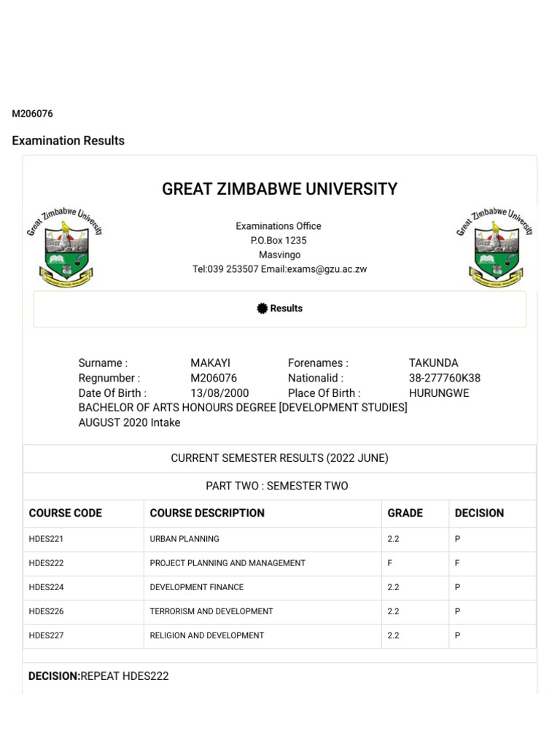Click the DECISION:REPEAT HDES222 line
Image resolution: width=560 pixels, height=747 pixels.
(98, 676)
